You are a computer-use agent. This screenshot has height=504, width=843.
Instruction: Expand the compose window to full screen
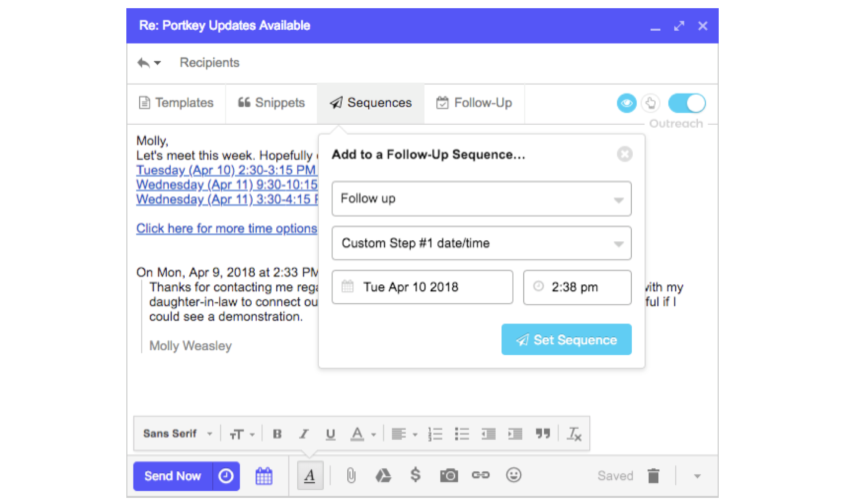tap(679, 26)
